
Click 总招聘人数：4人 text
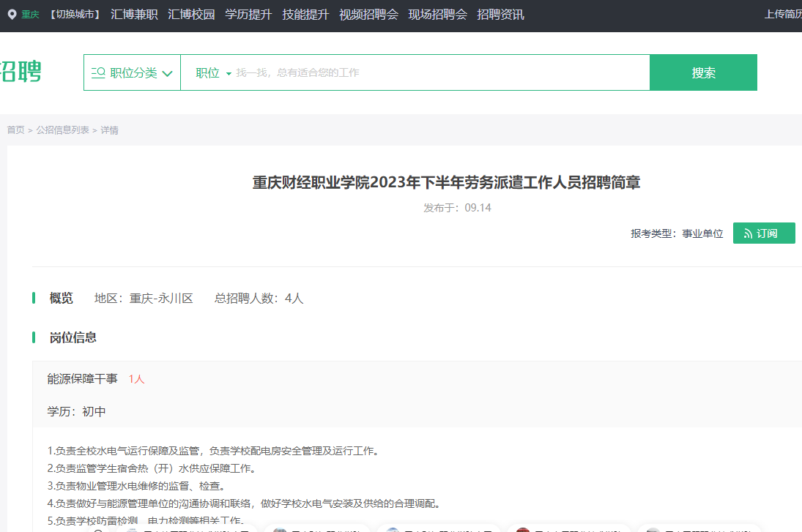pos(259,298)
